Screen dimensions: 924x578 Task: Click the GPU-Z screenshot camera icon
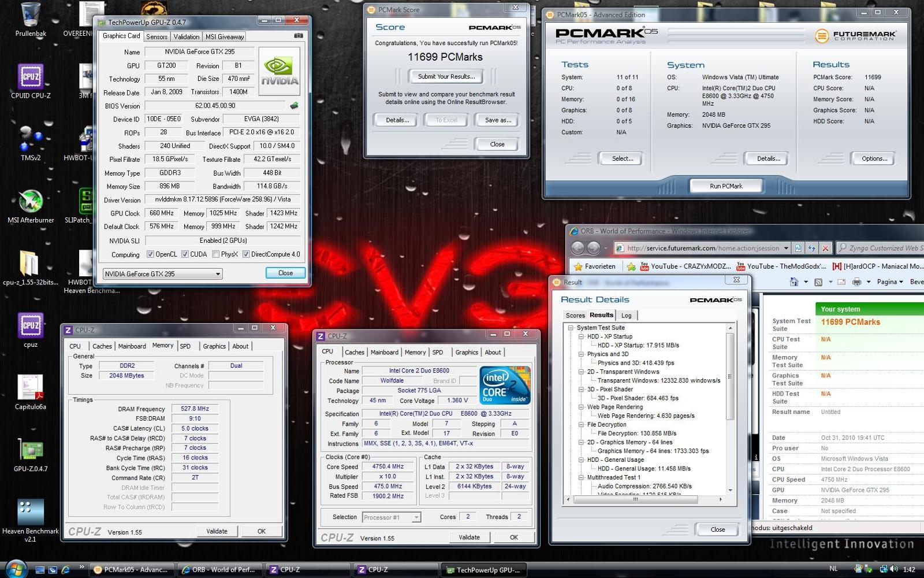pyautogui.click(x=299, y=36)
